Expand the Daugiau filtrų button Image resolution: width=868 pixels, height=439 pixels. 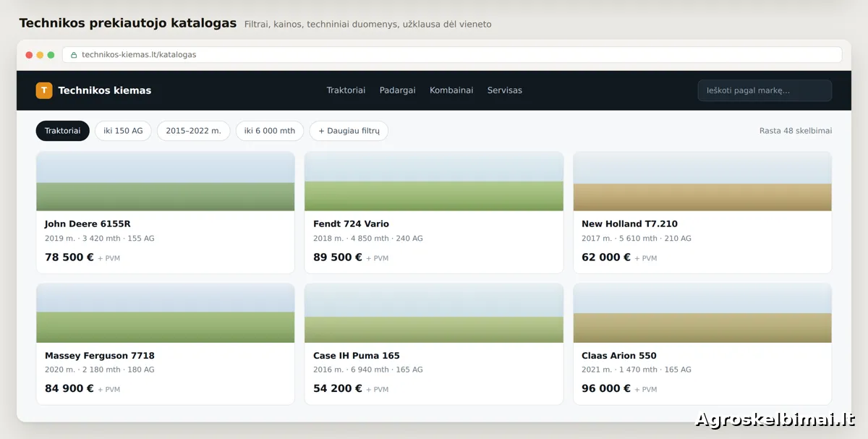click(349, 131)
